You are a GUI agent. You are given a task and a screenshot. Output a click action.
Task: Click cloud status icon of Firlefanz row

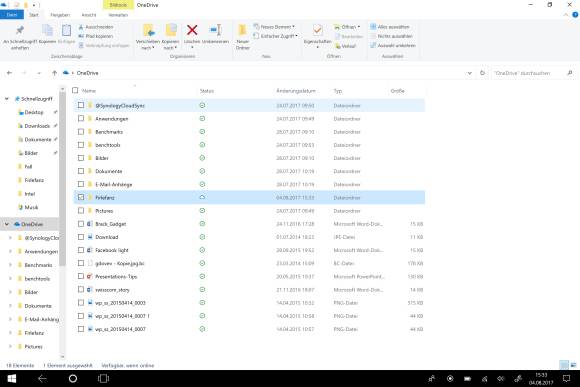(x=202, y=198)
